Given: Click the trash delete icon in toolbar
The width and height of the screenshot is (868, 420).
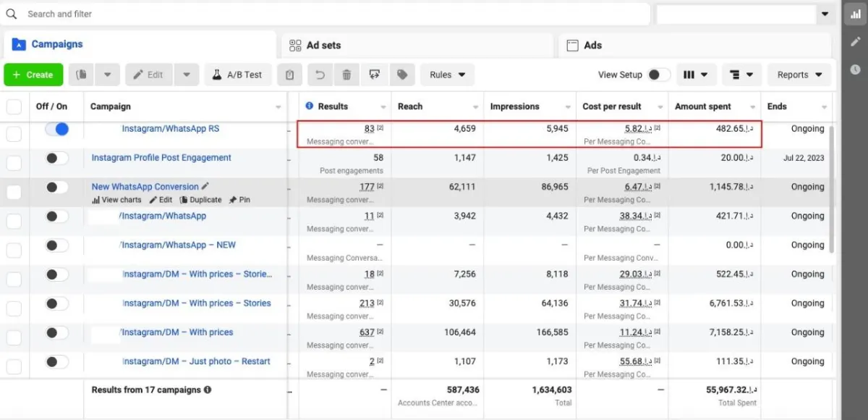Looking at the screenshot, I should click(346, 75).
